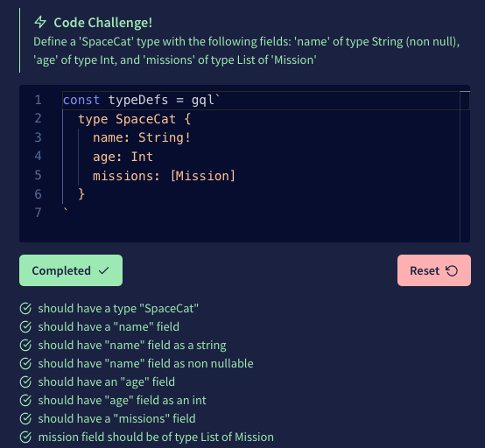This screenshot has width=485, height=448.
Task: Click check icon beside 'should have a "missions" field'
Action: point(25,418)
